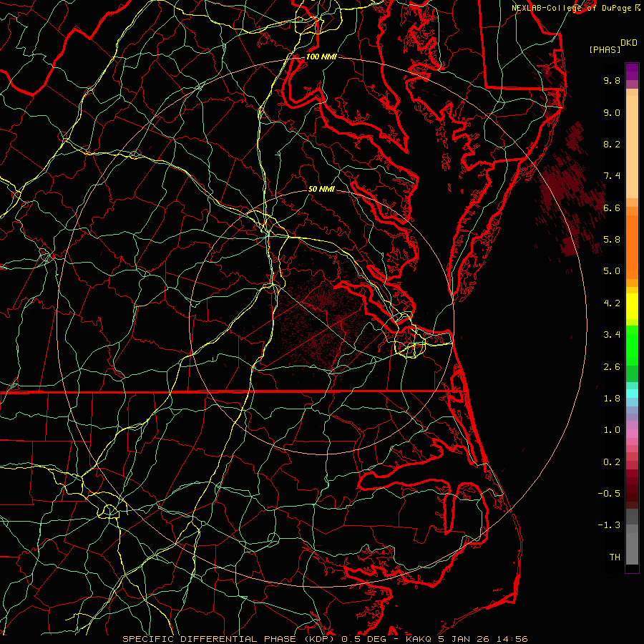Image resolution: width=644 pixels, height=644 pixels.
Task: Select the 1.8 legend value
Action: click(612, 399)
